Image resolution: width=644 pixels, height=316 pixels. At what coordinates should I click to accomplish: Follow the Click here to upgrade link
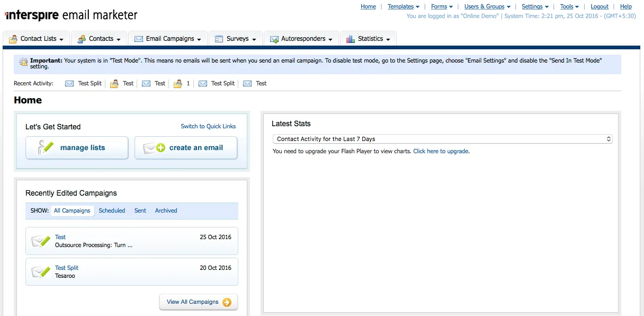pyautogui.click(x=441, y=151)
